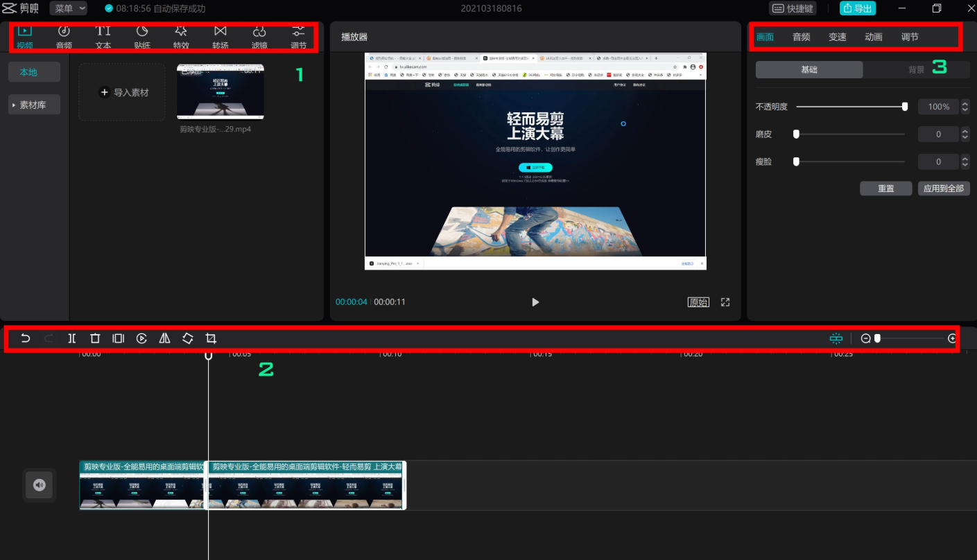Toggle 原始 original ratio in player
The width and height of the screenshot is (977, 560).
coord(698,302)
